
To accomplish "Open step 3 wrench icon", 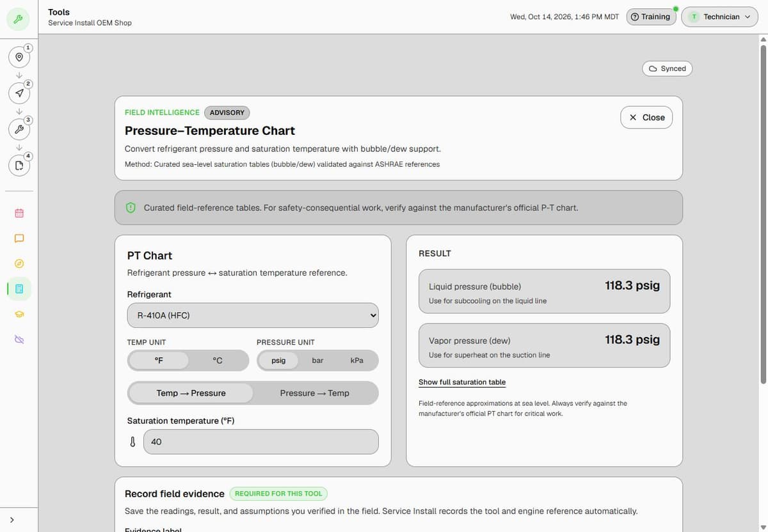I will click(19, 130).
